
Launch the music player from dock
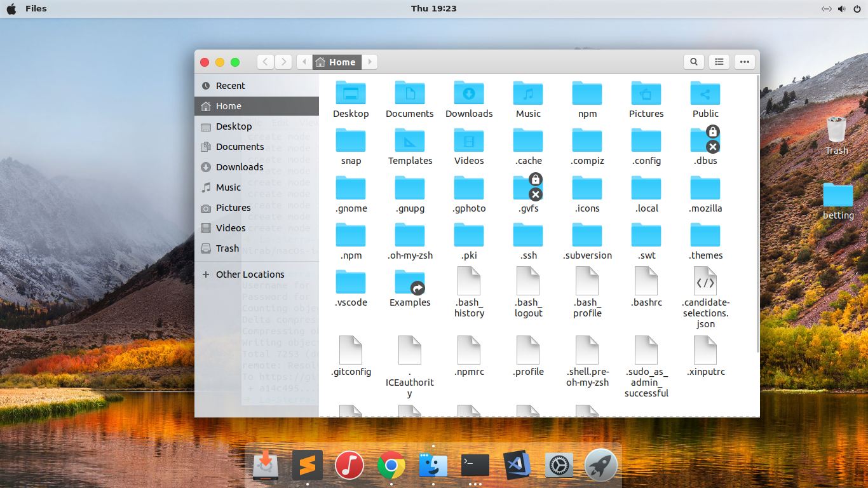point(349,466)
